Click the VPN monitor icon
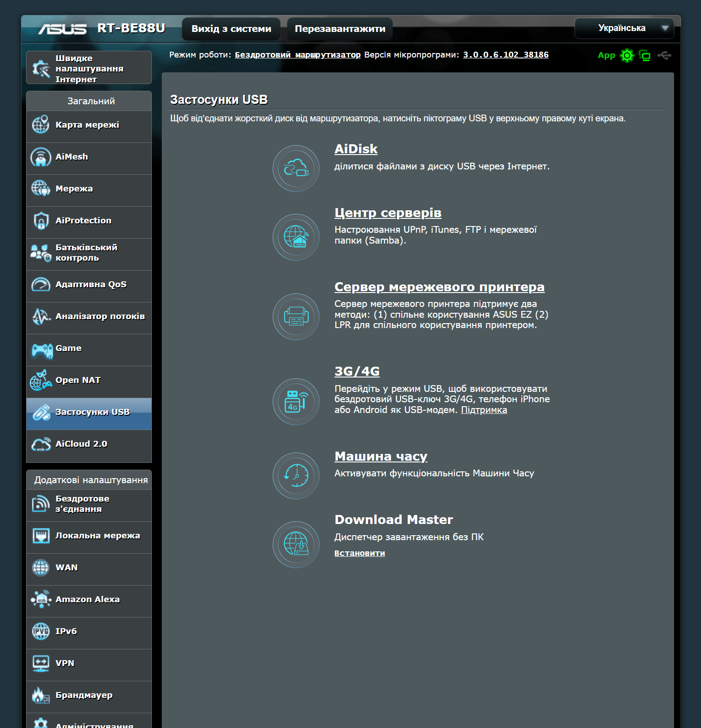Viewport: 701px width, 728px height. [41, 663]
